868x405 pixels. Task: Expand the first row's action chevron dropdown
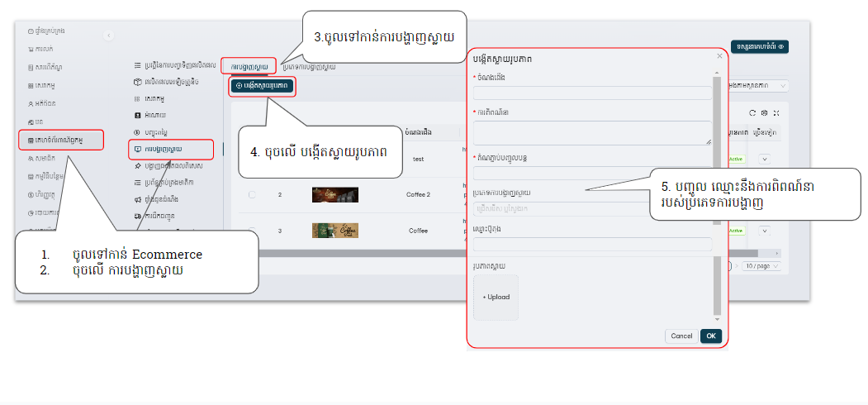coord(764,160)
